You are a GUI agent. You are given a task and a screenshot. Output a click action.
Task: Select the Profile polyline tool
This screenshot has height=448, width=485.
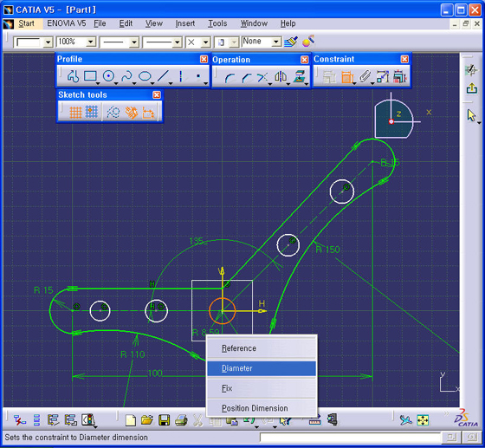73,76
